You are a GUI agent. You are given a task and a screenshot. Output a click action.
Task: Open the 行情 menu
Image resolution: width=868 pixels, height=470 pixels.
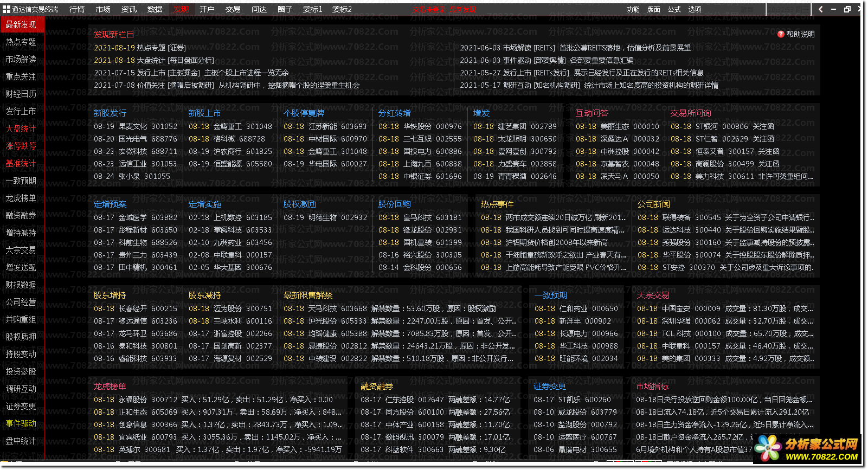click(77, 9)
